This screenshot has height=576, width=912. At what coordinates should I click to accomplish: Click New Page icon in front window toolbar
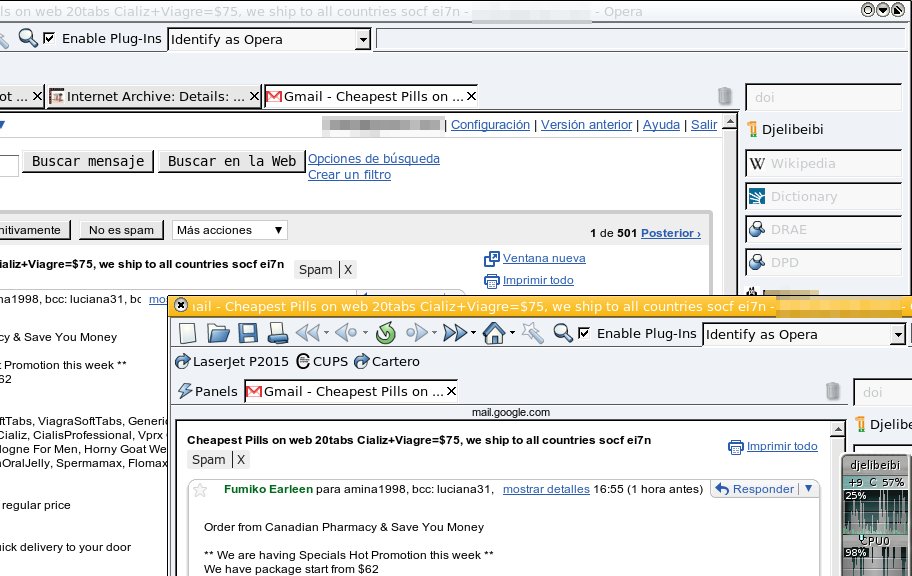(188, 333)
